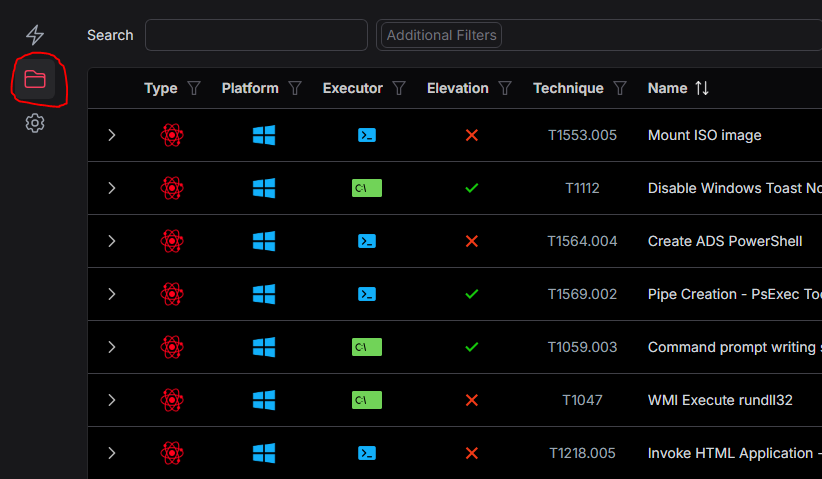Click PowerShell executor icon in Create ADS row
The width and height of the screenshot is (822, 479).
367,241
